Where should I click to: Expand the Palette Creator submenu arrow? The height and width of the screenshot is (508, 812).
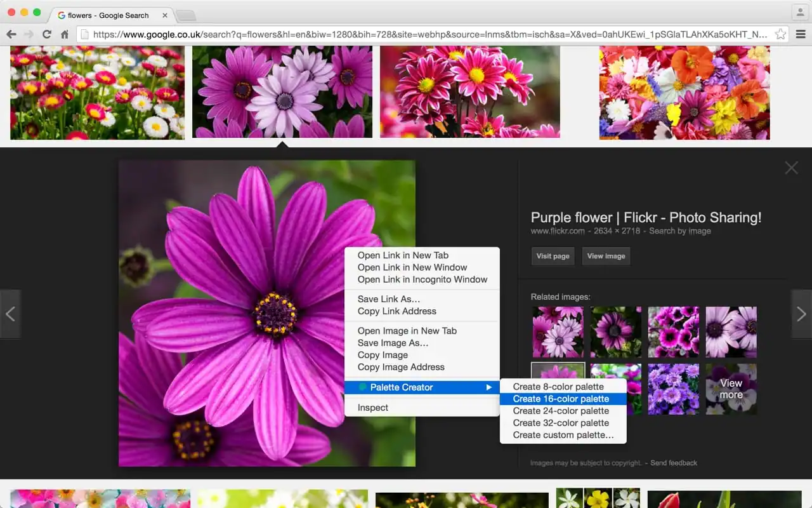[489, 387]
